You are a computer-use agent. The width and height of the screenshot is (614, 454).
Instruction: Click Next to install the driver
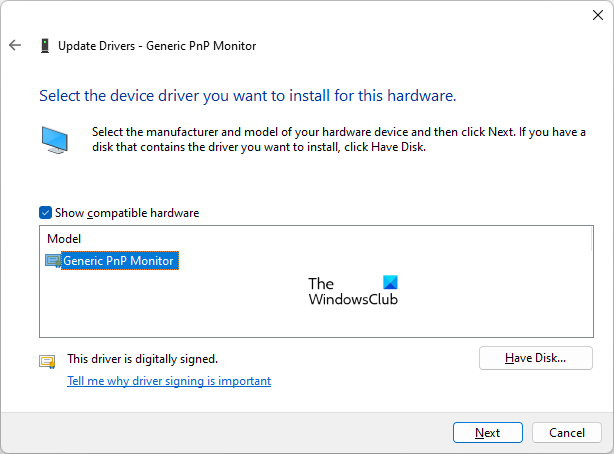click(x=488, y=432)
